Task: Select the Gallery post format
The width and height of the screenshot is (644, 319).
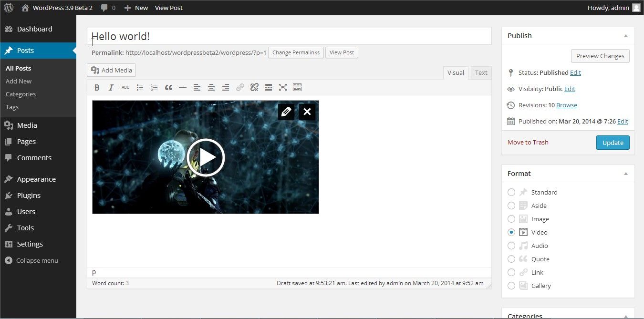Action: [x=511, y=286]
